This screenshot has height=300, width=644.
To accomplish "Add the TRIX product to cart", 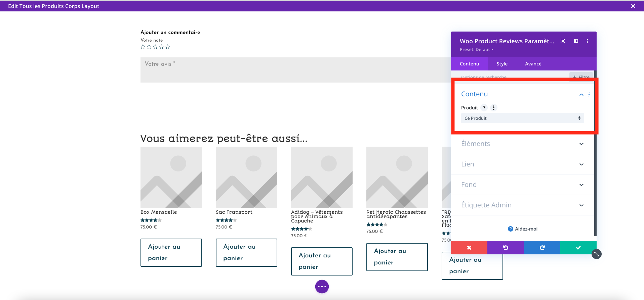I will pyautogui.click(x=472, y=265).
